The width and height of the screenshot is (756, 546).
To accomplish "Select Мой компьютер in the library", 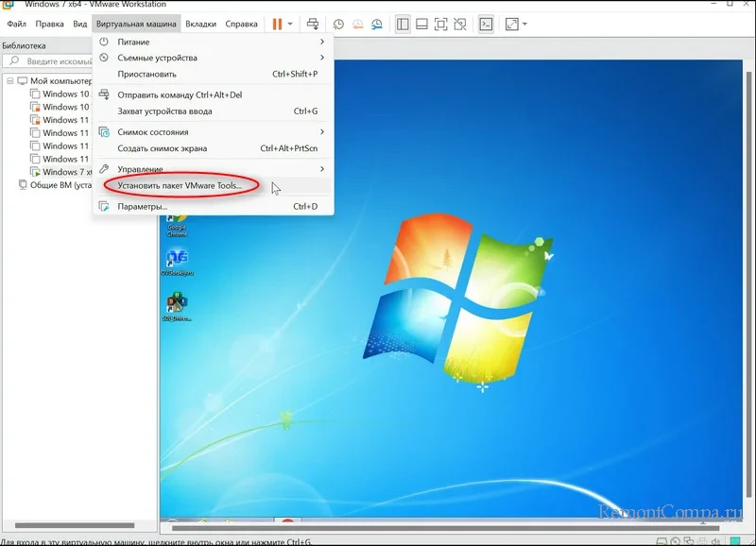I will coord(61,81).
